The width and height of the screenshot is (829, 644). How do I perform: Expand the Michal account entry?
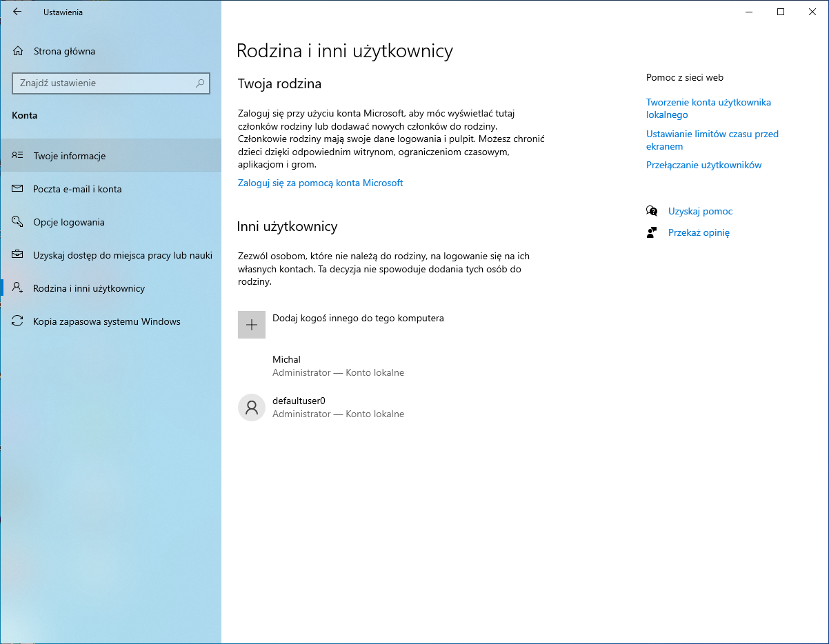click(338, 365)
